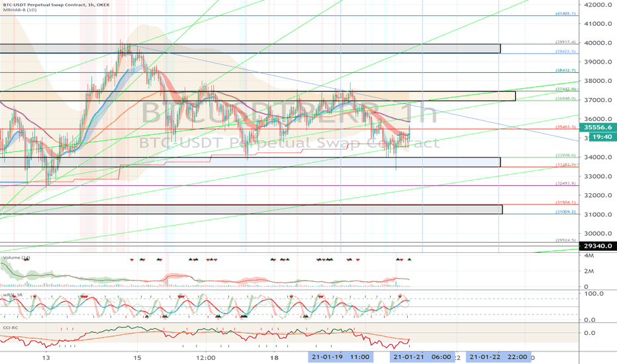Select the (33978.6) level label
Viewport: 617px width, 364px height.
coord(565,155)
